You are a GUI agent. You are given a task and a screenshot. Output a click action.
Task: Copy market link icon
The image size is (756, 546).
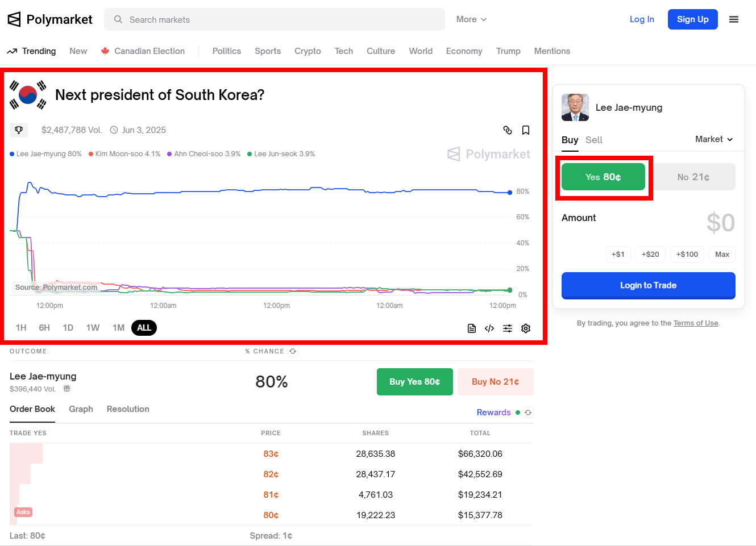[508, 130]
